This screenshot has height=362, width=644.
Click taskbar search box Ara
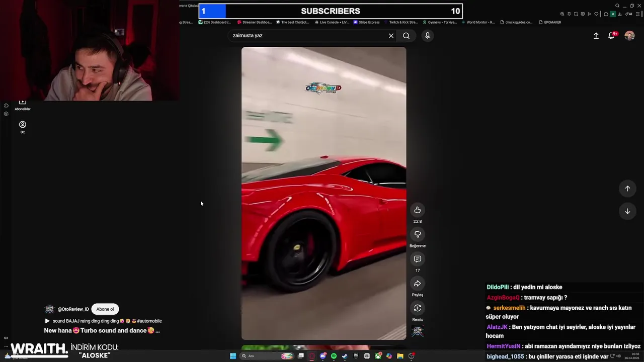267,356
